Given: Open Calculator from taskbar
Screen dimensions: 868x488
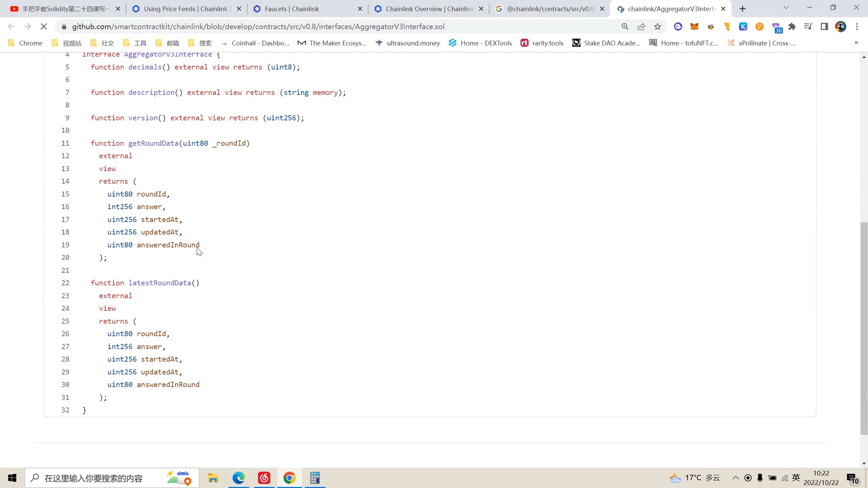Looking at the screenshot, I should click(315, 478).
